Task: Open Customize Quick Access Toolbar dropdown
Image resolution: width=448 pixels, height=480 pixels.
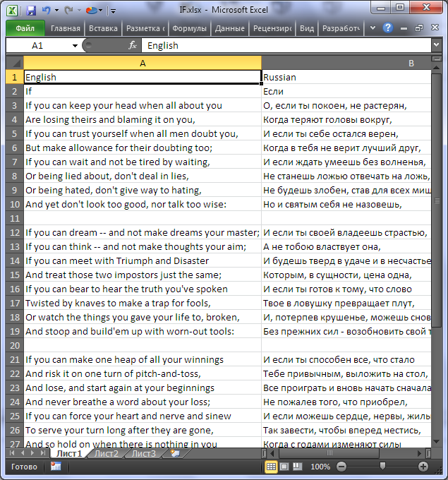Action: pos(114,11)
